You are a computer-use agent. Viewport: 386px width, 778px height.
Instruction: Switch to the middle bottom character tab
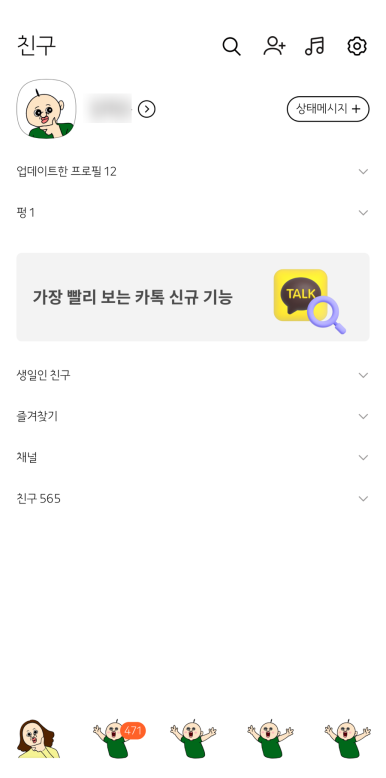click(x=193, y=738)
